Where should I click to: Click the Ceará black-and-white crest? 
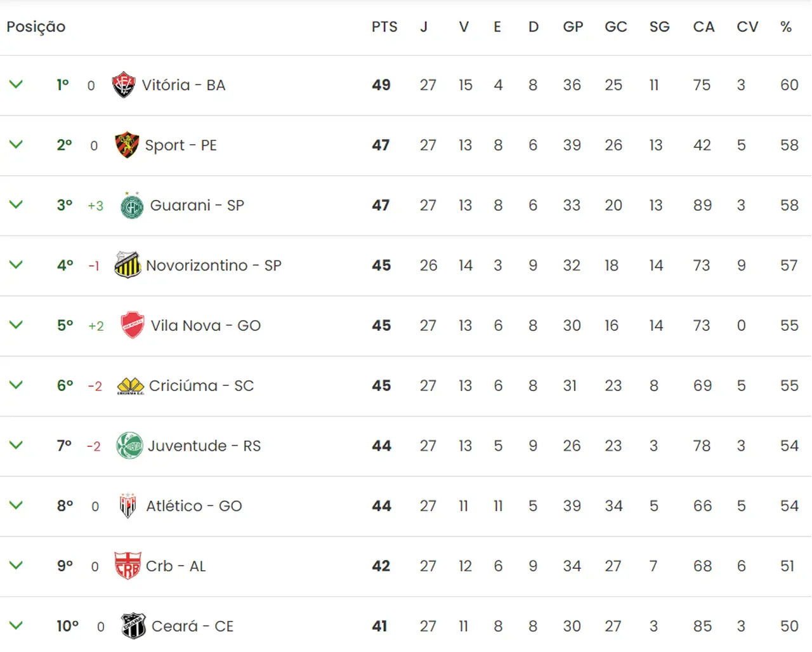[133, 626]
